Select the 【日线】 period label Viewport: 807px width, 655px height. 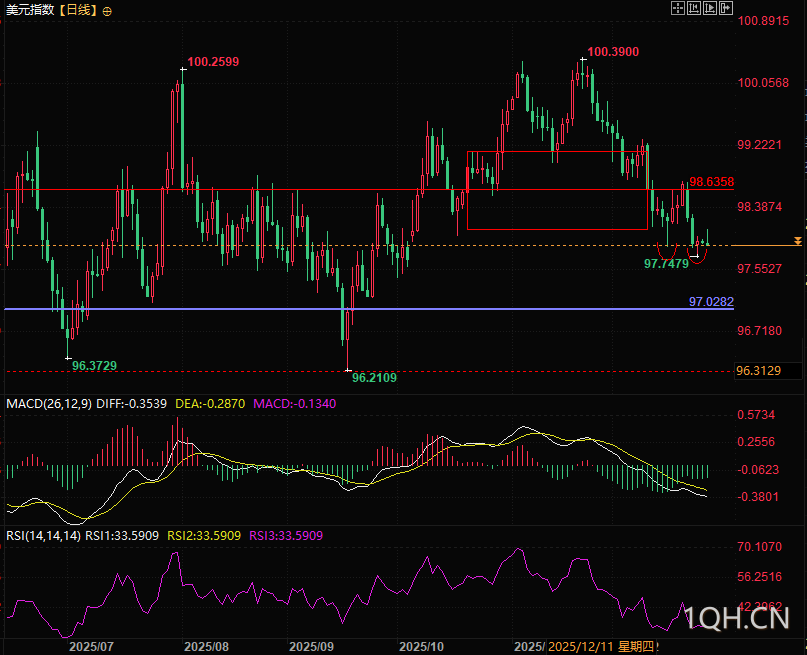(x=78, y=10)
